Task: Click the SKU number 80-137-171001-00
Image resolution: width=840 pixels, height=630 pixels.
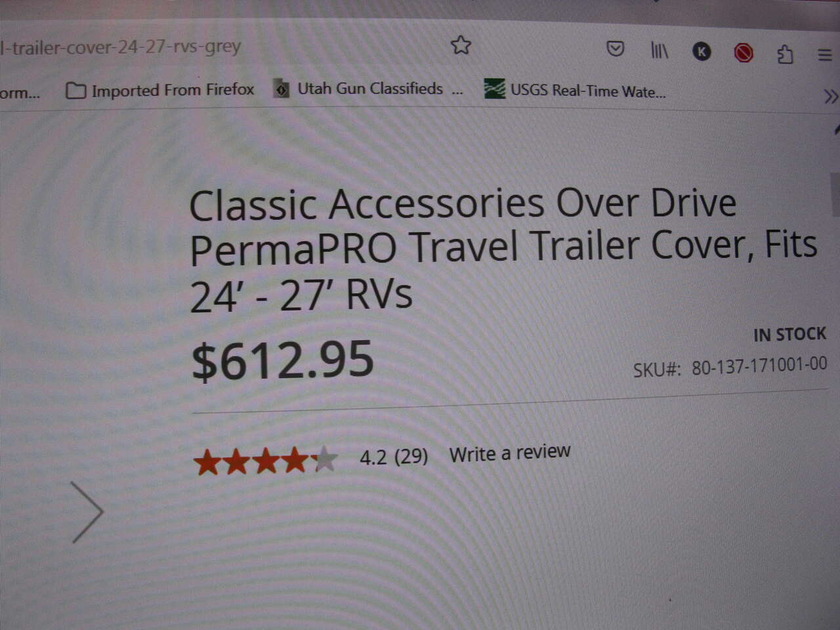Action: pyautogui.click(x=759, y=366)
